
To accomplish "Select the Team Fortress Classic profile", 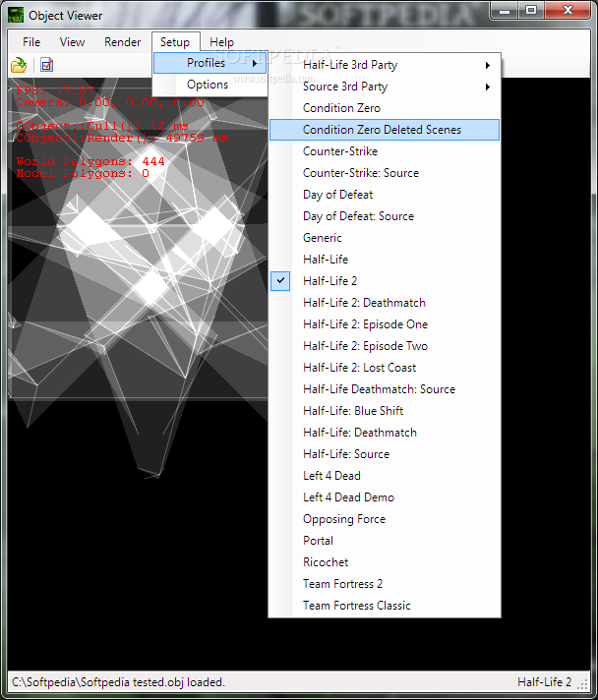I will (x=385, y=606).
